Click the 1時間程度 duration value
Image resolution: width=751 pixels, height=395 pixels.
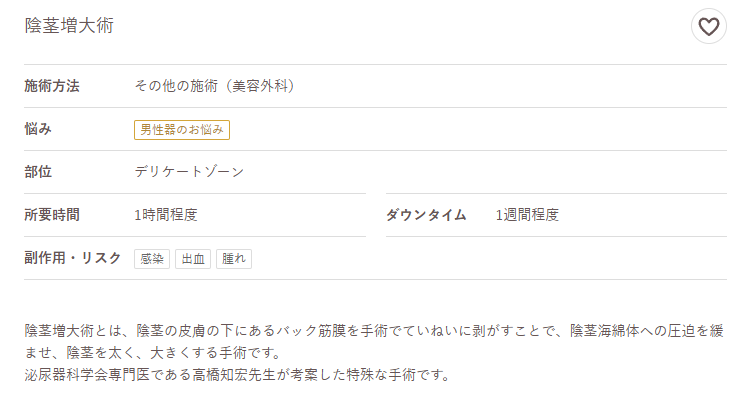(x=166, y=215)
